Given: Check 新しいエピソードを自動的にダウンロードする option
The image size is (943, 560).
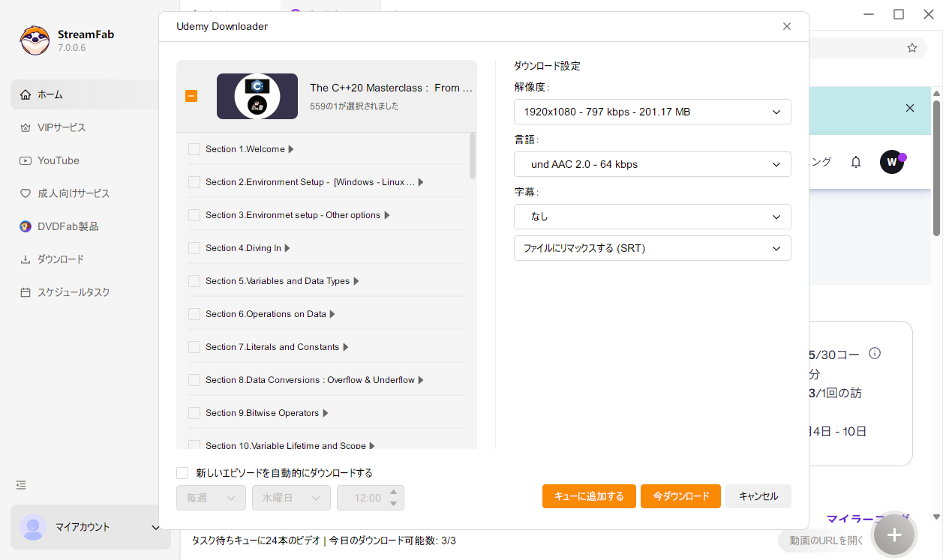Looking at the screenshot, I should point(182,472).
